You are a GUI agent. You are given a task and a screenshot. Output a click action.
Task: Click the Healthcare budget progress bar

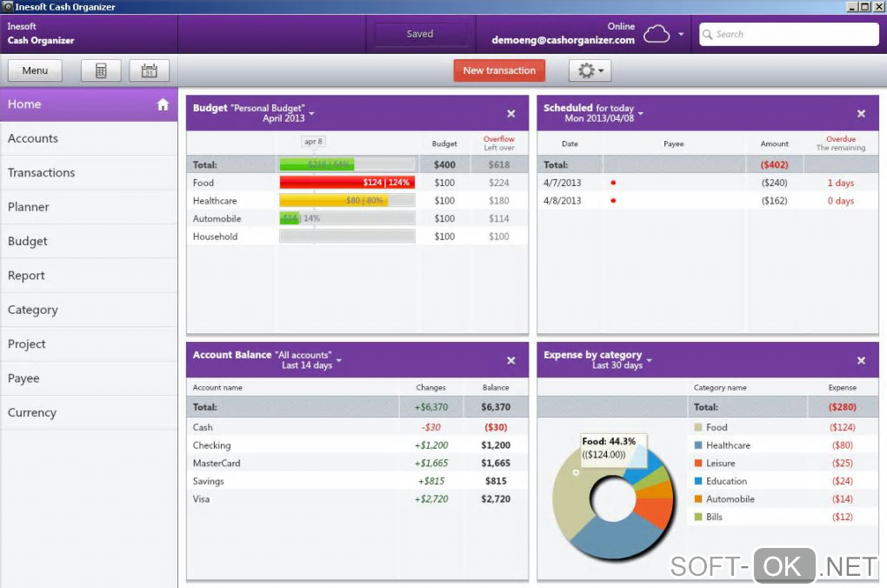coord(347,200)
